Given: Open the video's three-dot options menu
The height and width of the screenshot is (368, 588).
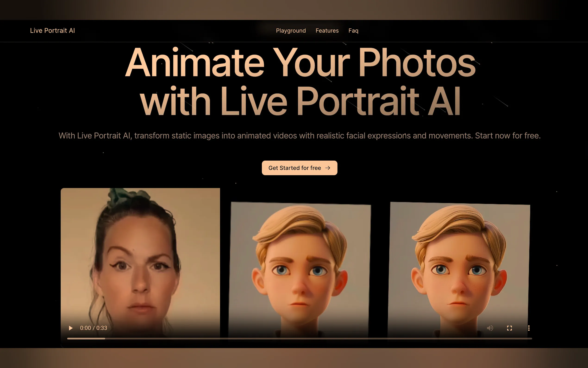Looking at the screenshot, I should 529,328.
